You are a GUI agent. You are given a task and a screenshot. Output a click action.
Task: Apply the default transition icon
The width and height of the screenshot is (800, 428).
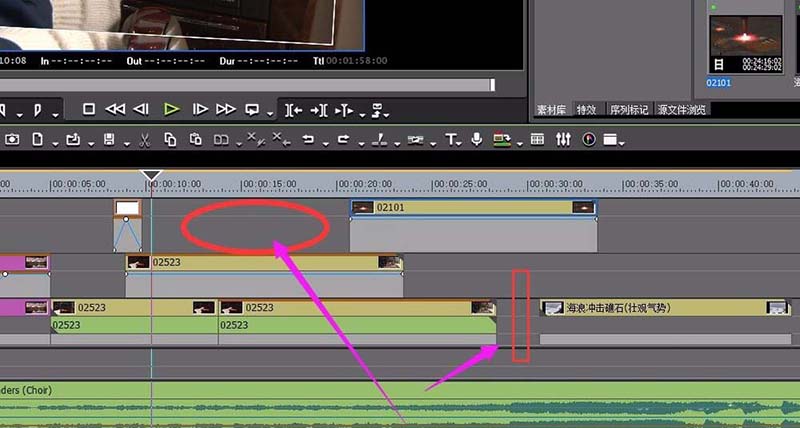coord(415,139)
